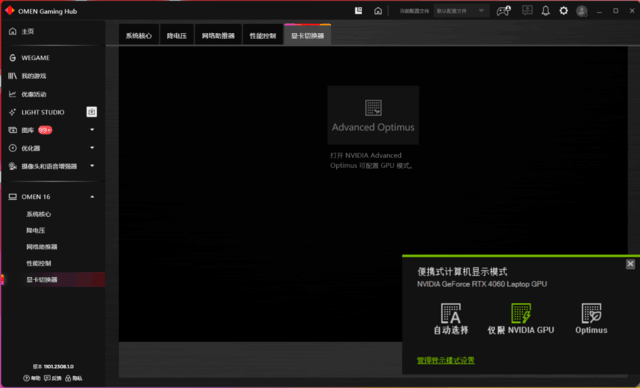The height and width of the screenshot is (388, 640).
Task: Open 系统核心 under OMEN 16 in sidebar
Action: click(x=39, y=214)
